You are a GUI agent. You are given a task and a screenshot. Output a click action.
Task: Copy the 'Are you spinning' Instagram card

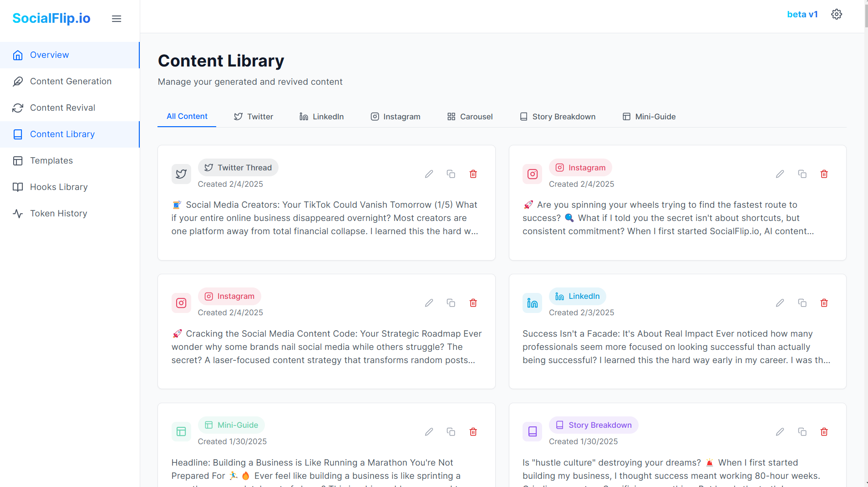[802, 174]
